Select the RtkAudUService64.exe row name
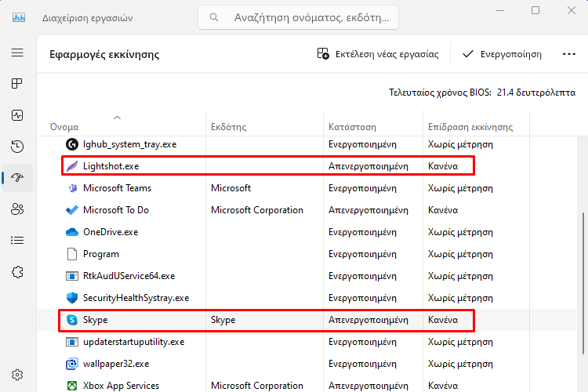588x392 pixels. [x=129, y=276]
